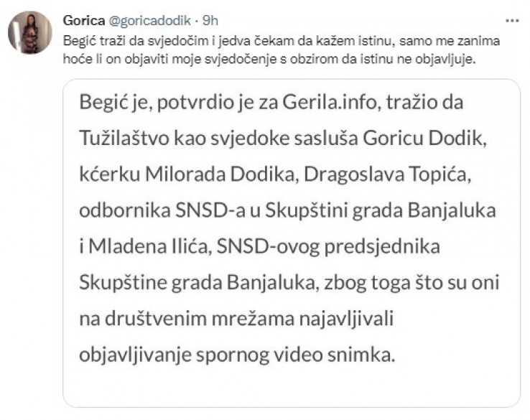
Task: Click the blank bottom area of image card
Action: tap(292, 387)
